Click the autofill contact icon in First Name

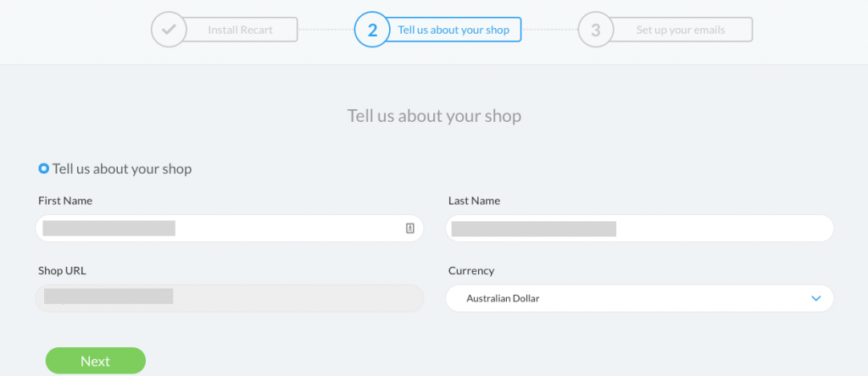(x=410, y=229)
